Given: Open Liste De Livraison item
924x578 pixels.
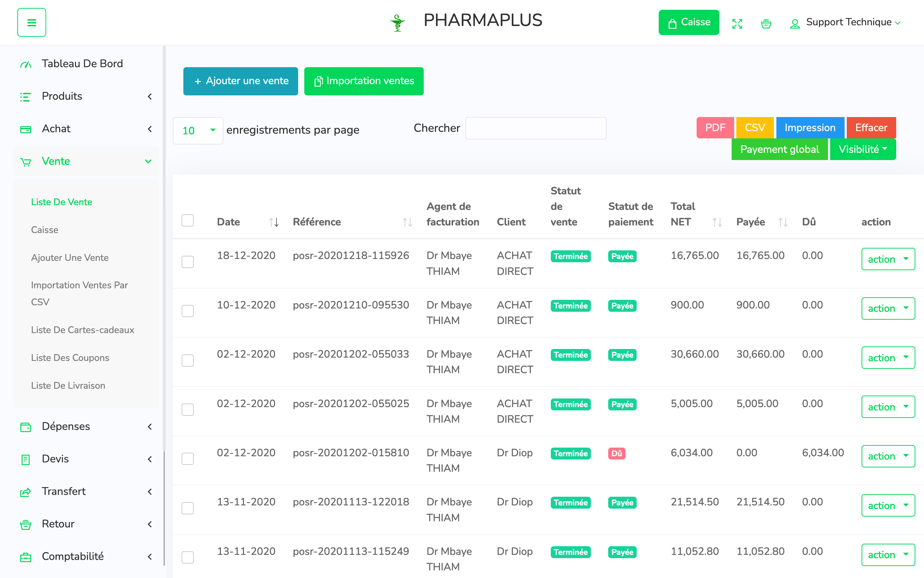Looking at the screenshot, I should pyautogui.click(x=68, y=385).
